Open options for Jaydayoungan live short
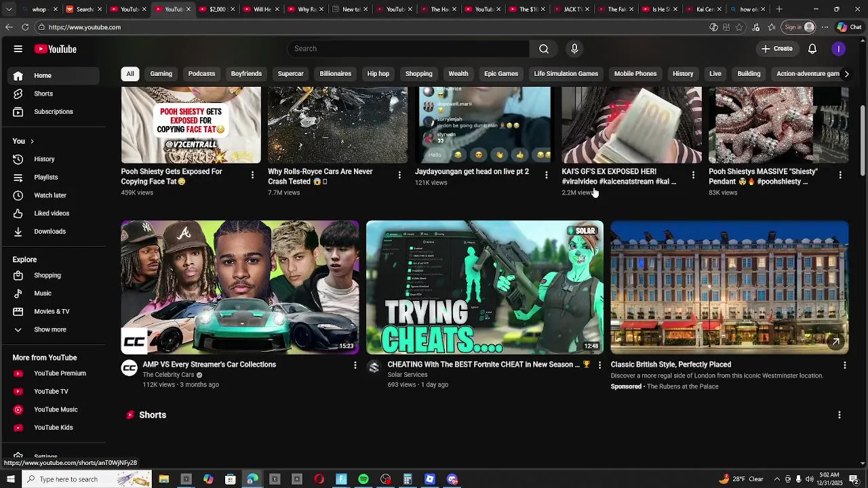Viewport: 868px width, 488px height. pos(546,175)
